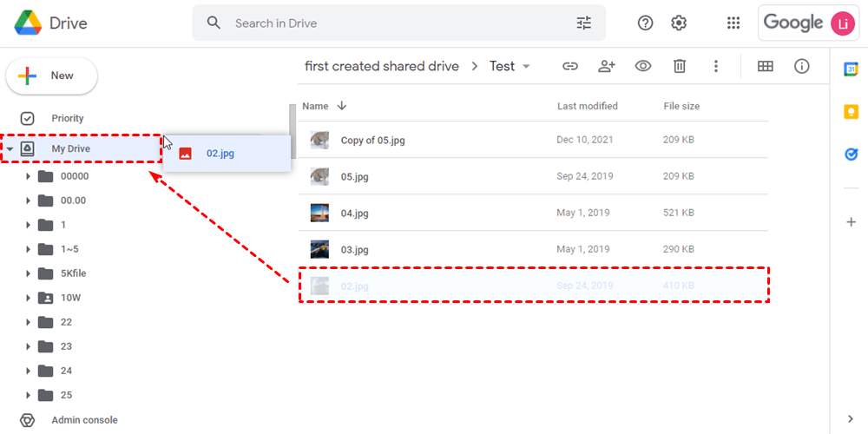Click the preview eye icon

pyautogui.click(x=643, y=66)
